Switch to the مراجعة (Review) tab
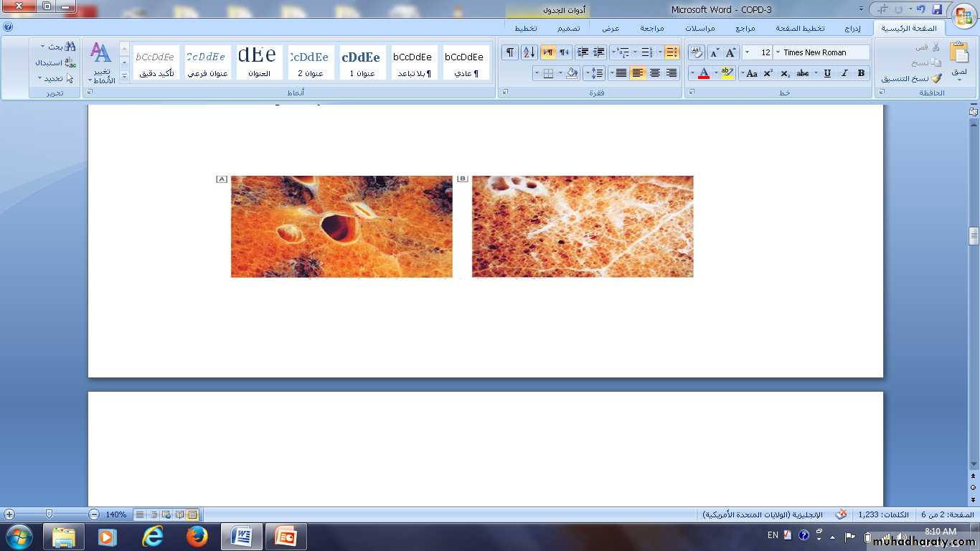 (651, 28)
